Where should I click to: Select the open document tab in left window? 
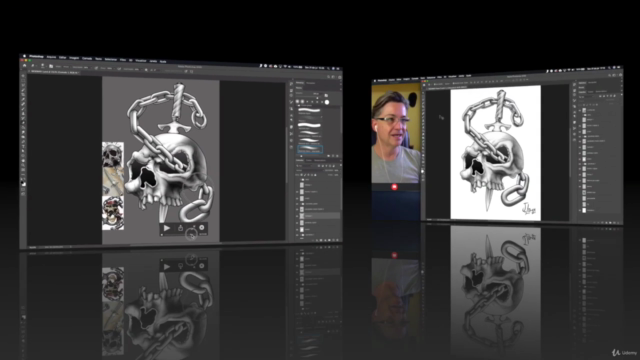pos(53,72)
